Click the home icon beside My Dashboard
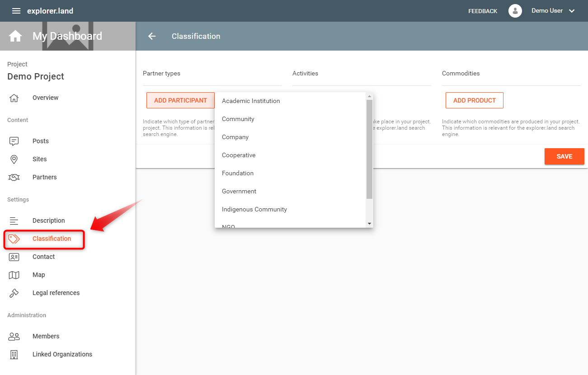 tap(15, 36)
